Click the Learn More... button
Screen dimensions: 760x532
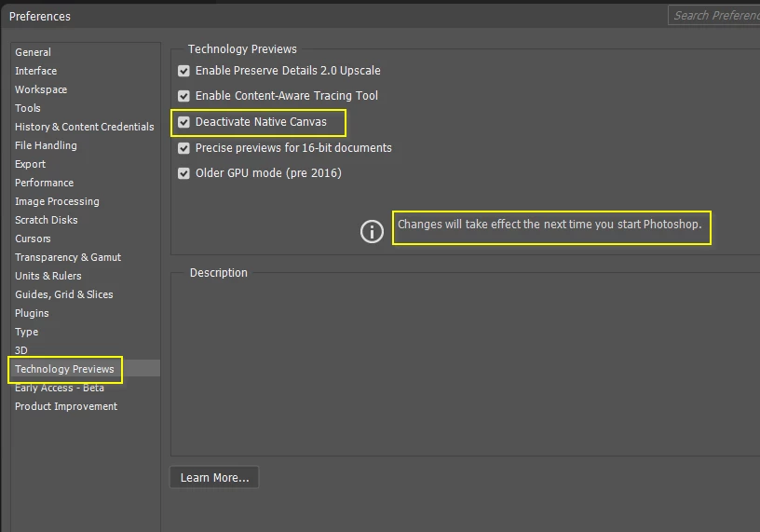214,478
